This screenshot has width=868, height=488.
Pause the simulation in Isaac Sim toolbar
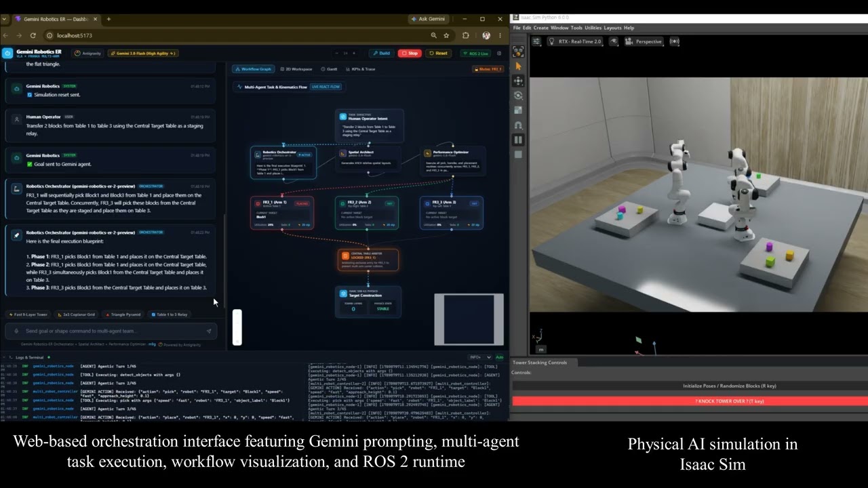518,140
